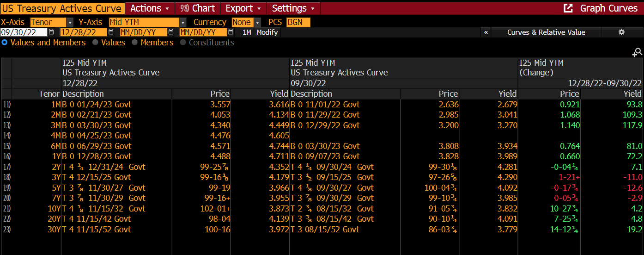Click B 0 11/01/22 Govt description

[325, 105]
